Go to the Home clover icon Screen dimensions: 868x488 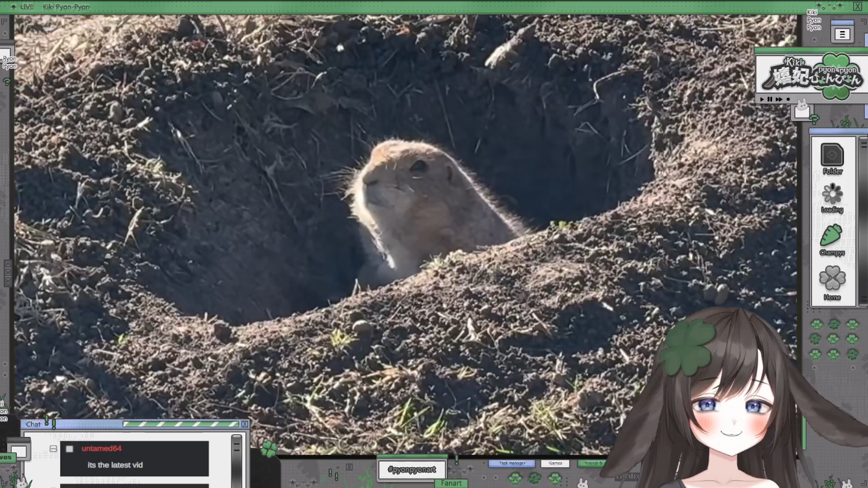coord(832,278)
